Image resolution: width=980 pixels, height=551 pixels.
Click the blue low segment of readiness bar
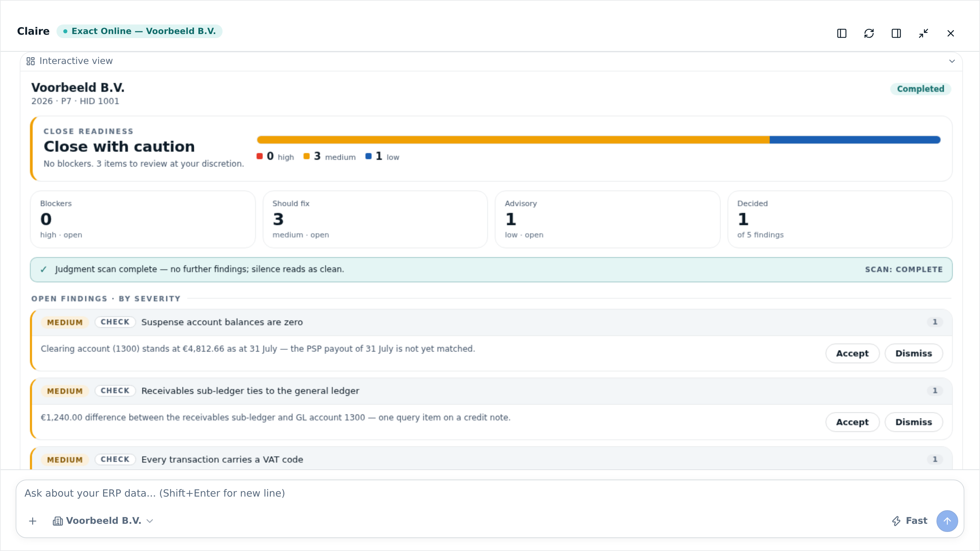[855, 140]
